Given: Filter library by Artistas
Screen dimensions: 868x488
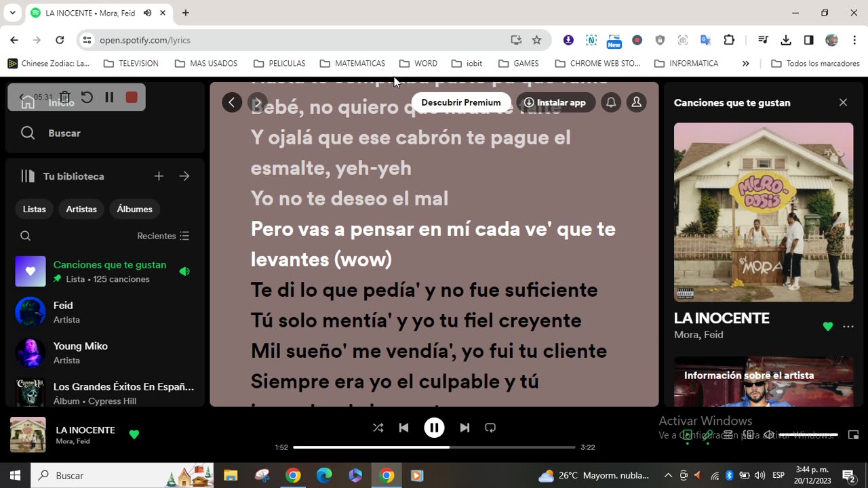Looking at the screenshot, I should (x=81, y=209).
